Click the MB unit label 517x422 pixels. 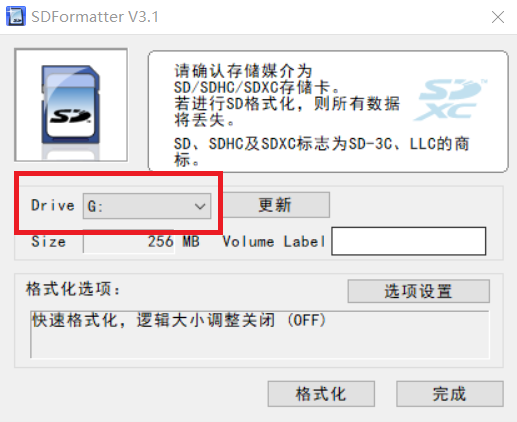[x=191, y=241]
